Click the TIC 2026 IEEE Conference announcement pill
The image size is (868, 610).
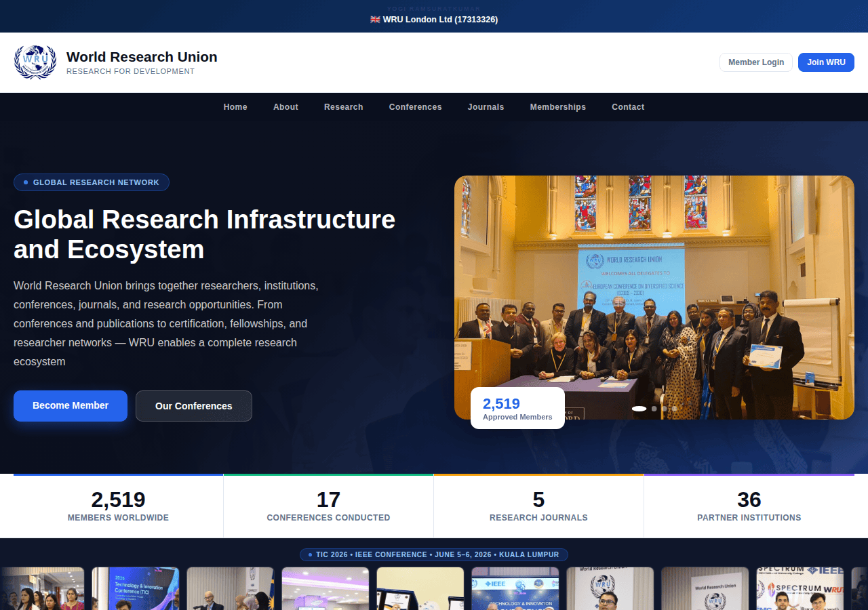[434, 554]
